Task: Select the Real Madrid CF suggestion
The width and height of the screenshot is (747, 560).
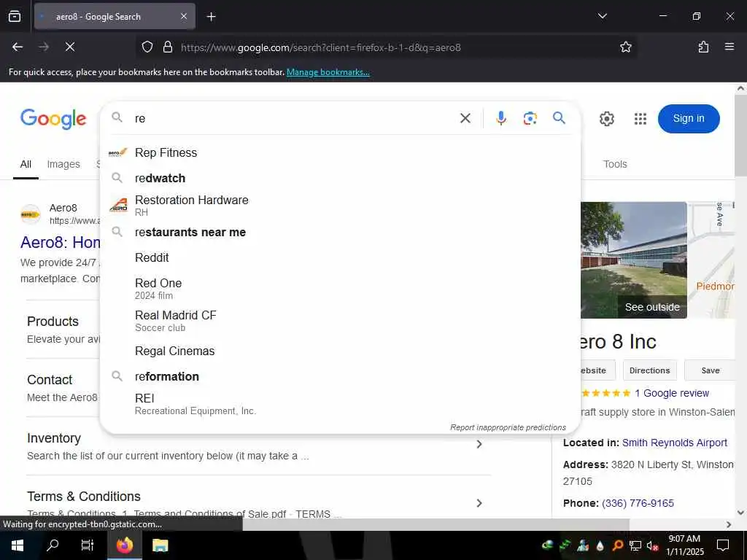Action: [340, 321]
